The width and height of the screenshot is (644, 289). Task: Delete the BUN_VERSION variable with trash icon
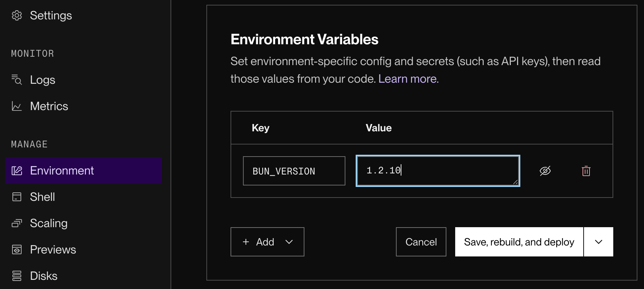coord(586,171)
